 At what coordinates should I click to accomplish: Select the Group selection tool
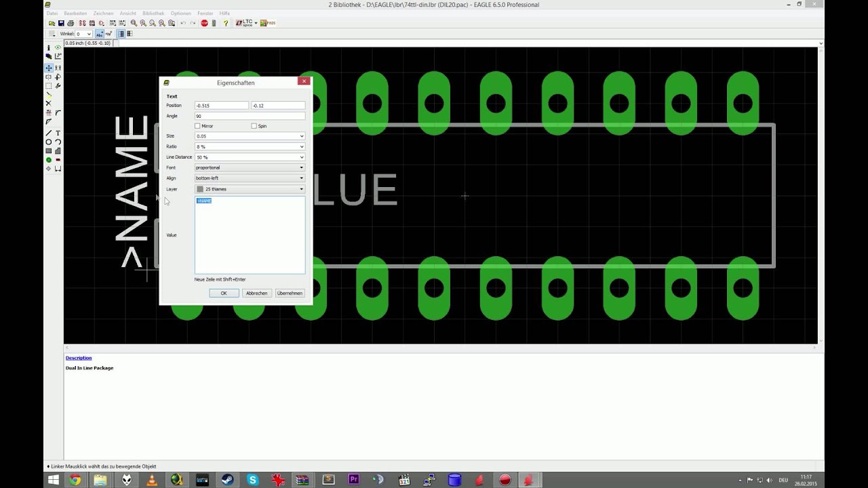tap(49, 86)
